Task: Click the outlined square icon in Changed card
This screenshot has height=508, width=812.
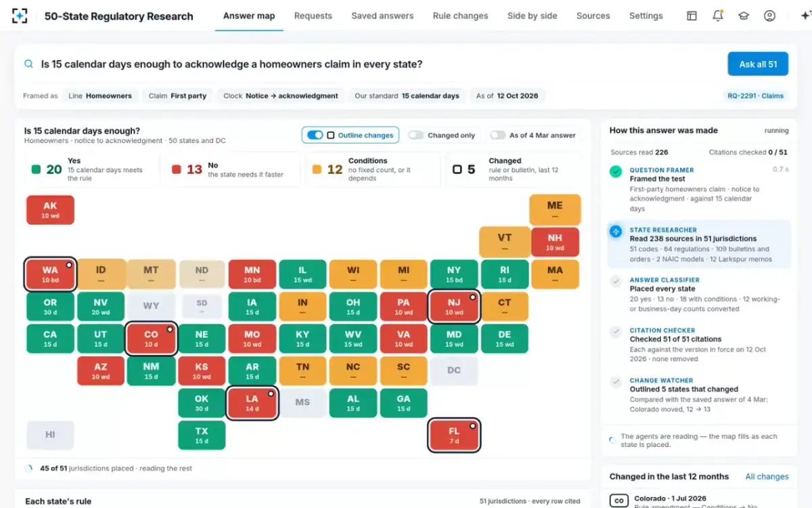Action: click(x=458, y=169)
